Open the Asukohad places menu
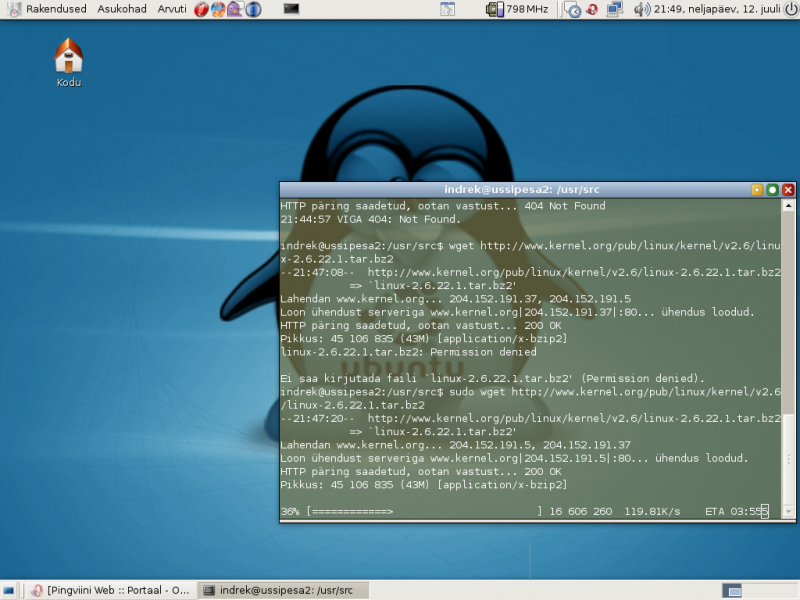This screenshot has width=800, height=600. pos(121,9)
